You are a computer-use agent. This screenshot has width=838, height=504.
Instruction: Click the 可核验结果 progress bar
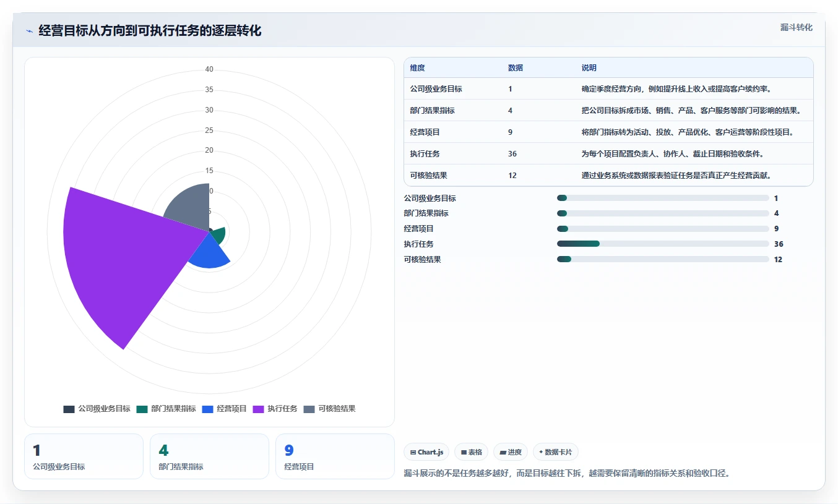click(663, 260)
